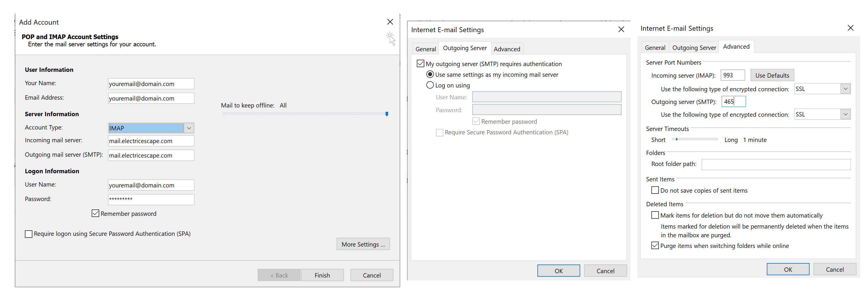This screenshot has height=301, width=868.
Task: Edit the Outgoing server (SMTP) port field
Action: (734, 102)
